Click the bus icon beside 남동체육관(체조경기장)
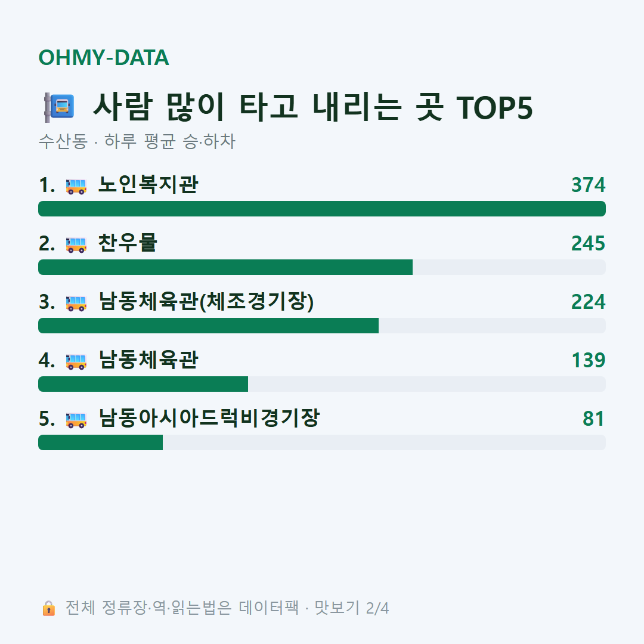The image size is (644, 644). coord(76,303)
